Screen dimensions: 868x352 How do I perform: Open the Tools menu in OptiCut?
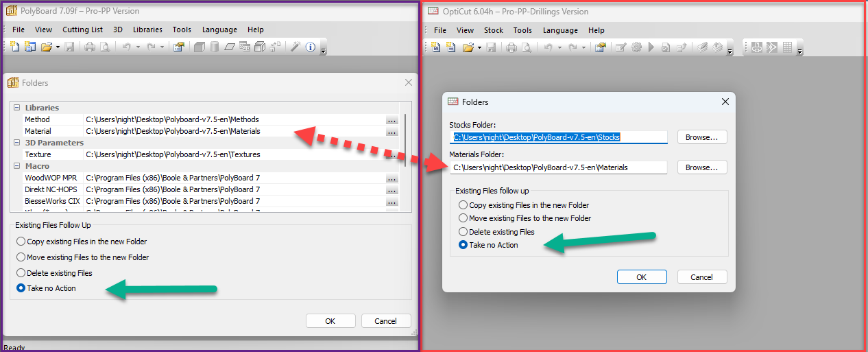522,30
